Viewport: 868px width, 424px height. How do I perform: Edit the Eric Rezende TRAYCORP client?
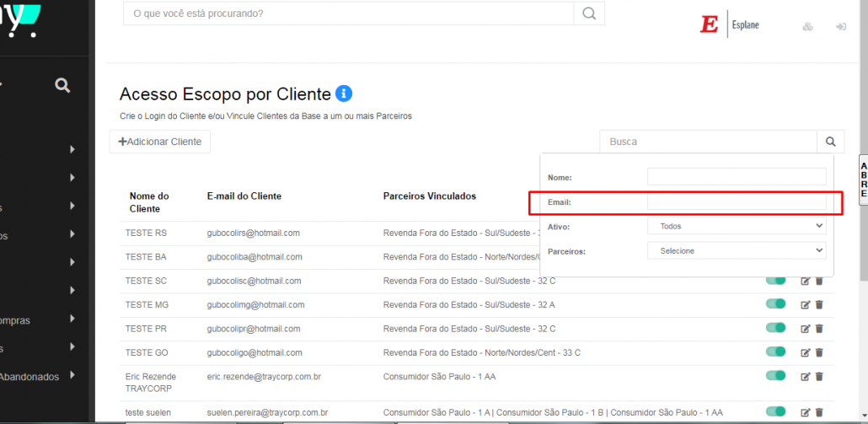click(x=805, y=376)
